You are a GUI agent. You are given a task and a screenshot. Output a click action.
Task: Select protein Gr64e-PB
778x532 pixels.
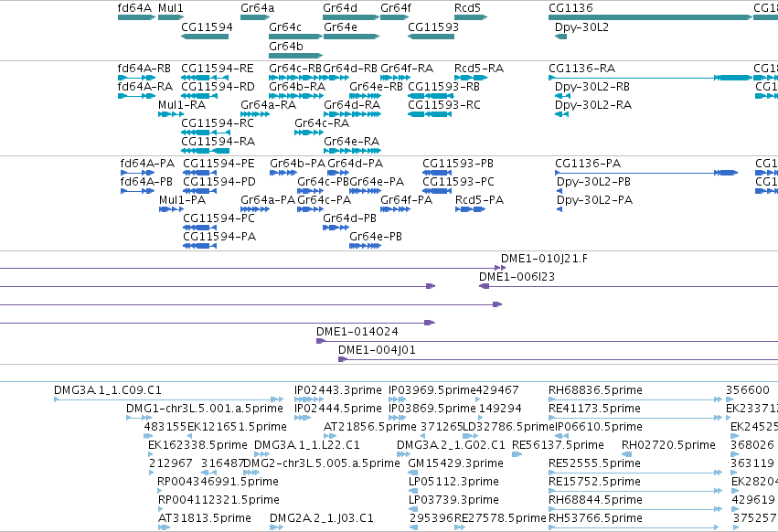coord(376,238)
